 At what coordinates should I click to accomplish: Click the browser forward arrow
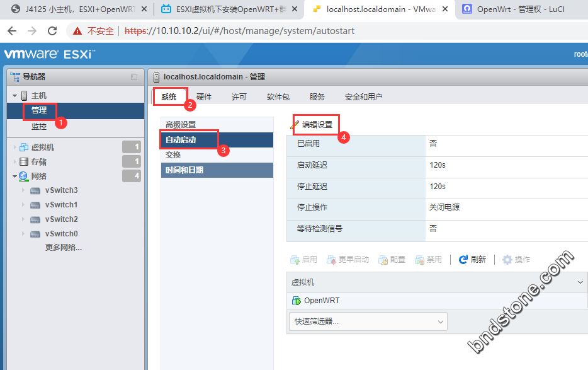click(x=32, y=31)
